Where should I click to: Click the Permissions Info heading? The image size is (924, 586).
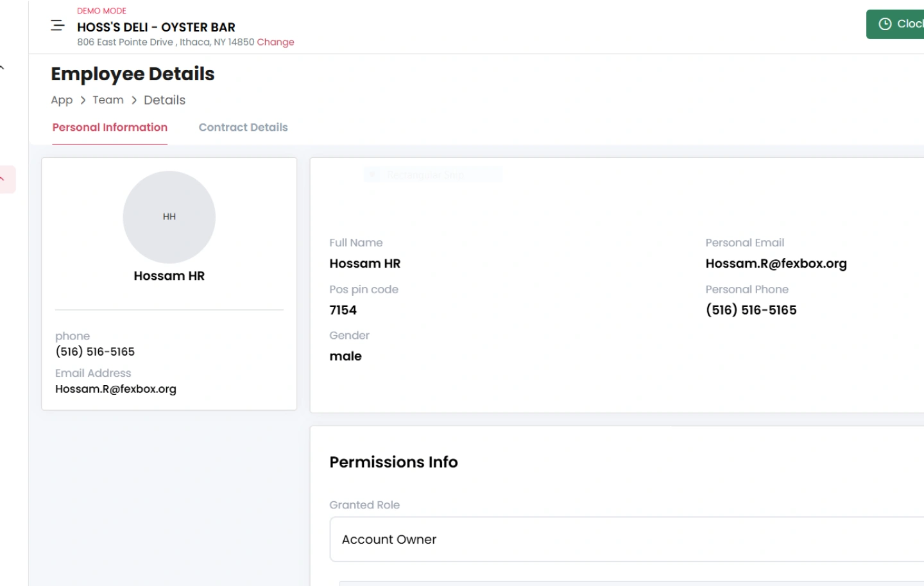[393, 462]
